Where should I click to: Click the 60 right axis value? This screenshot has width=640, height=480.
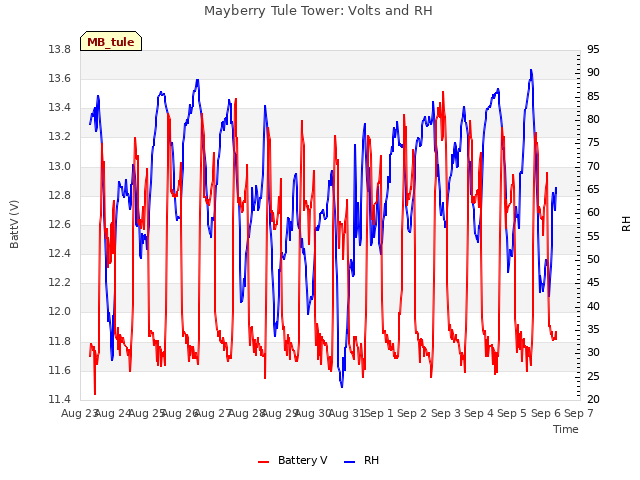coord(593,213)
